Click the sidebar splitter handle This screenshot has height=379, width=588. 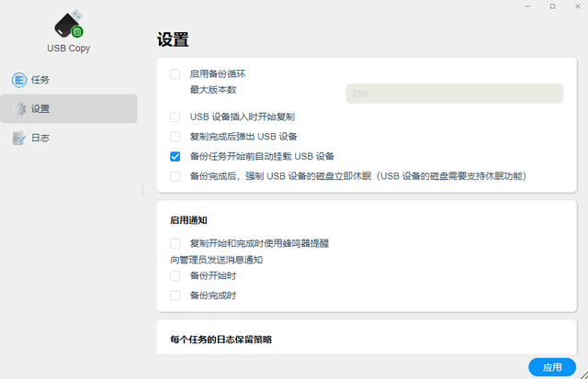pyautogui.click(x=143, y=189)
